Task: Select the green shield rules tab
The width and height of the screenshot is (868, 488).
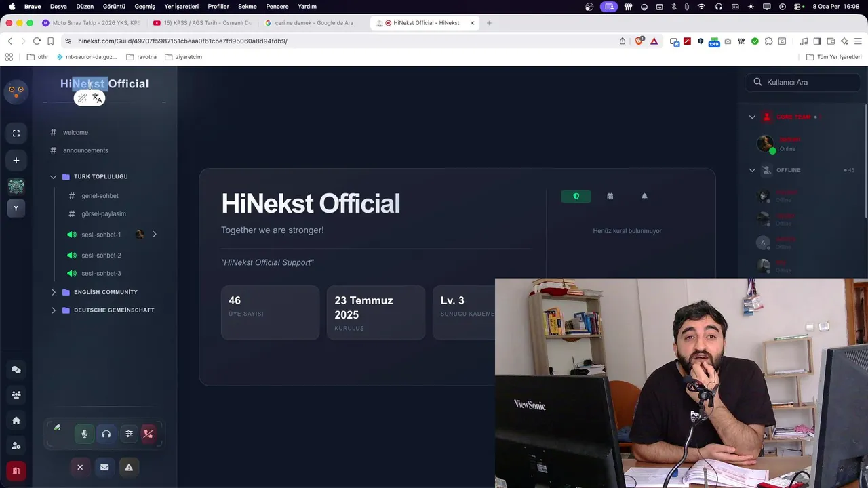Action: click(576, 197)
